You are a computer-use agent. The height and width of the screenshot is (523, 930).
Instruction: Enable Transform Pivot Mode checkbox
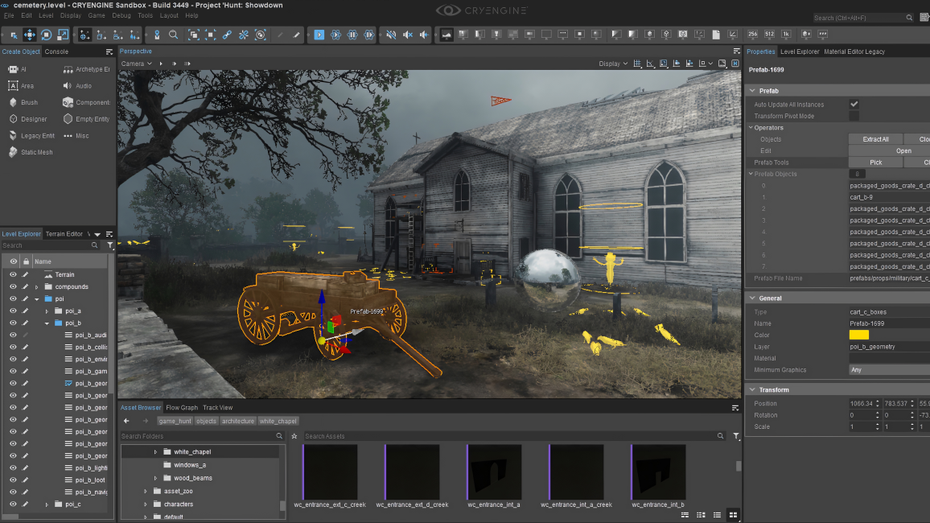854,116
